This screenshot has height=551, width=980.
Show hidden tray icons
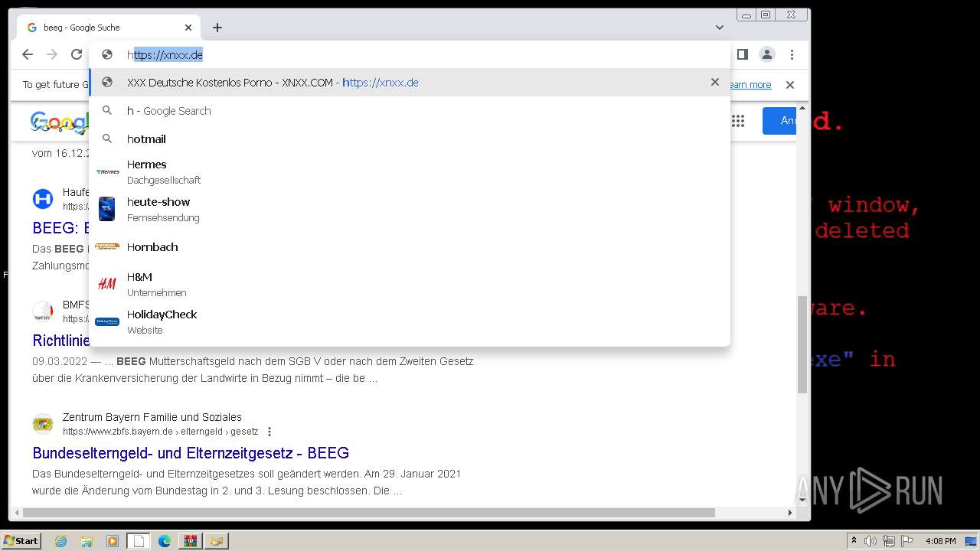[854, 541]
